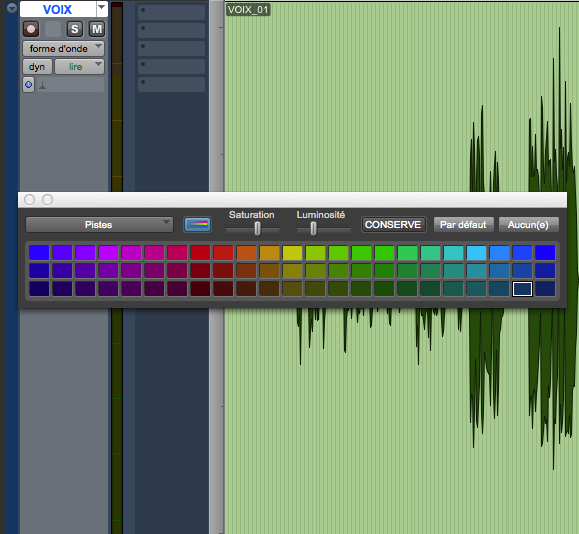Open the lire automation mode dropdown
Image resolution: width=579 pixels, height=534 pixels.
pyautogui.click(x=79, y=66)
